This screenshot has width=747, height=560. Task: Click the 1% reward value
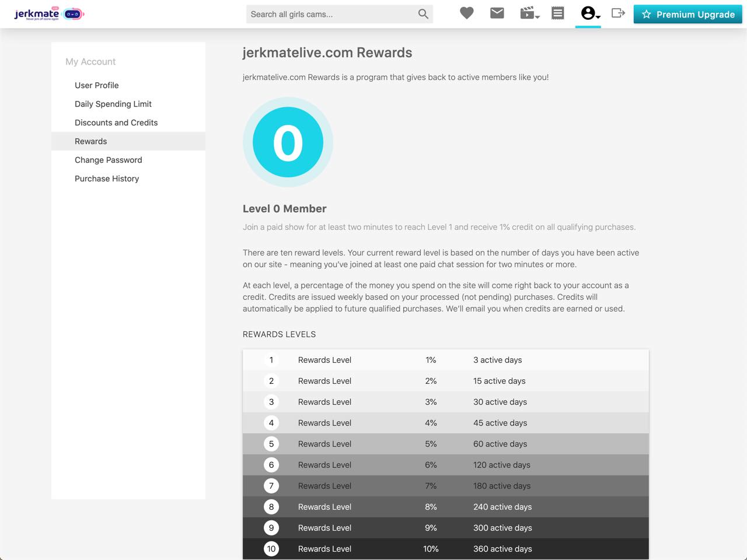pos(431,360)
